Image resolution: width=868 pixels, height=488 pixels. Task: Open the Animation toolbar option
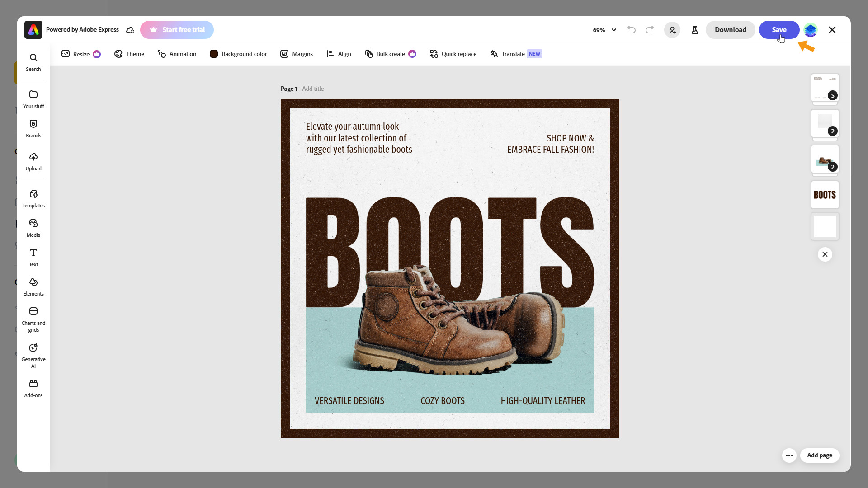(177, 54)
